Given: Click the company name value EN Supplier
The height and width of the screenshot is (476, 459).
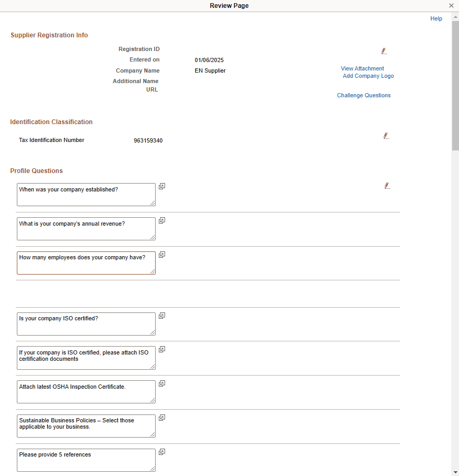Looking at the screenshot, I should 210,70.
